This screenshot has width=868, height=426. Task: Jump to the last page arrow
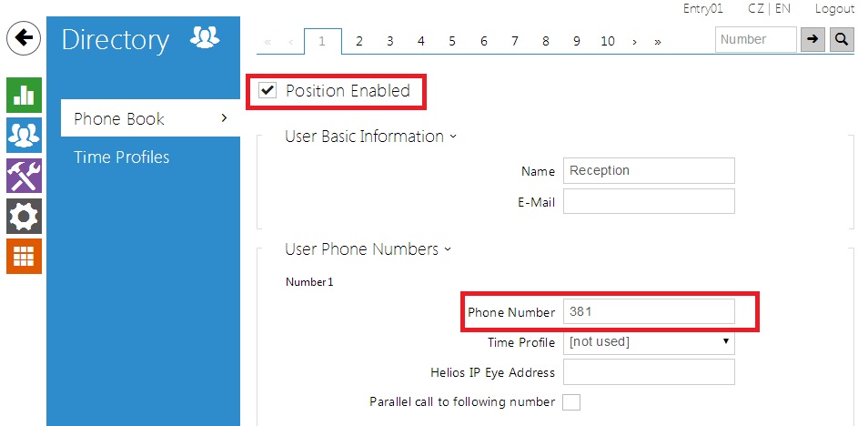point(658,41)
